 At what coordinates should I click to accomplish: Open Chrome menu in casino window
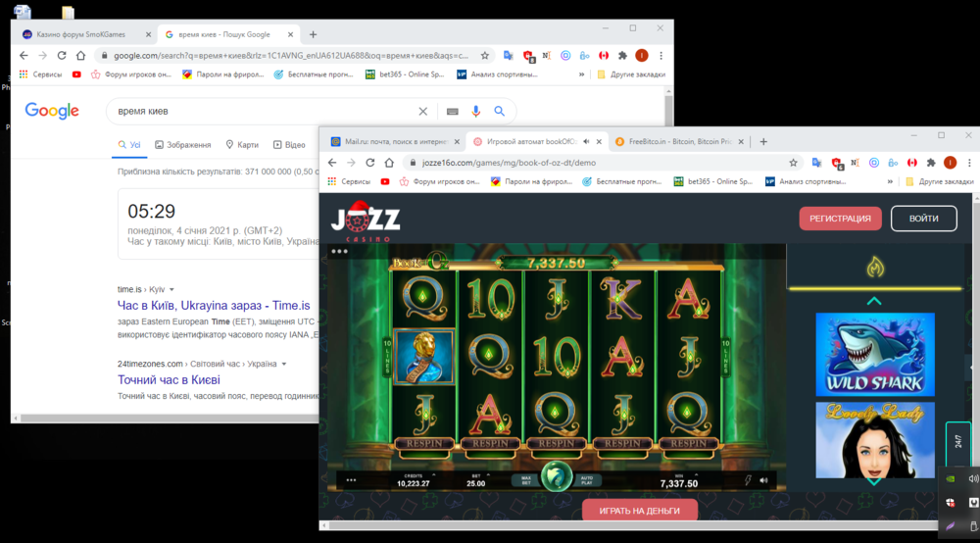click(969, 163)
